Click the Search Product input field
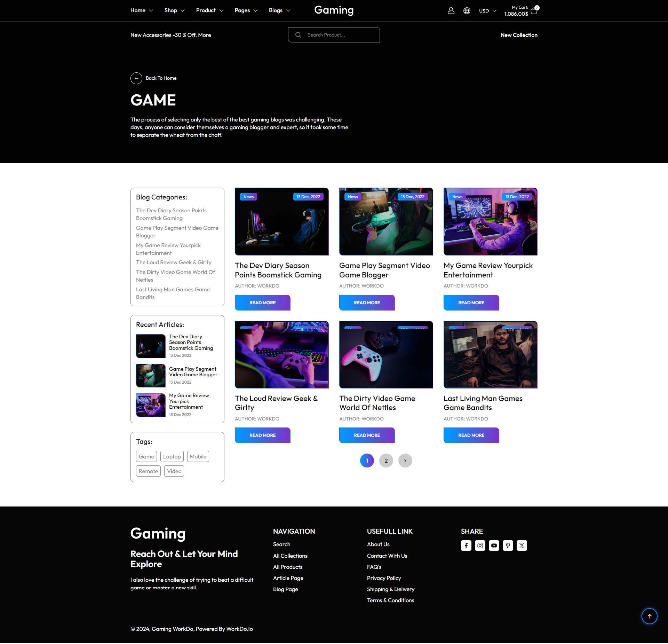The height and width of the screenshot is (644, 668). (x=339, y=35)
